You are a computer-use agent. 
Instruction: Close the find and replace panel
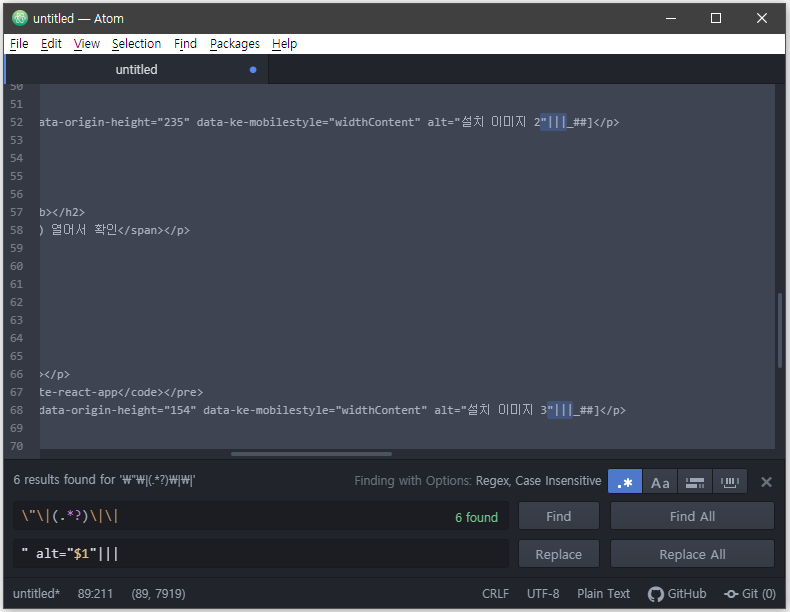[x=766, y=482]
